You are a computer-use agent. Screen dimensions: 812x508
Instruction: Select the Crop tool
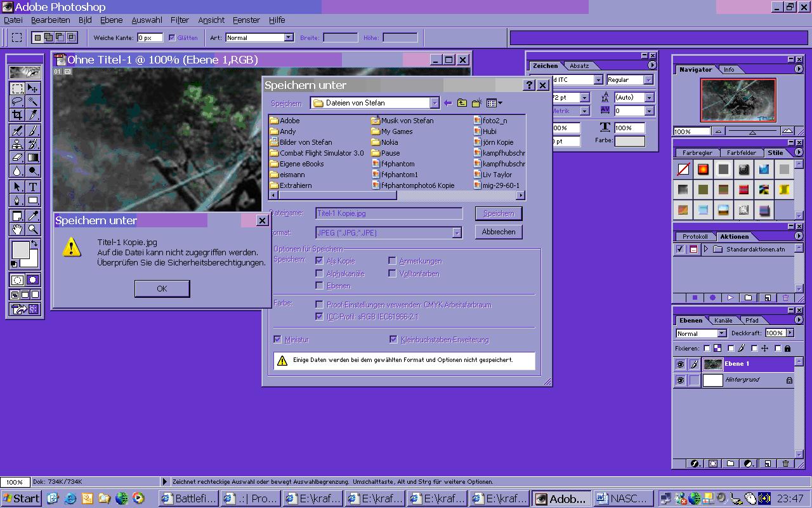[x=17, y=116]
